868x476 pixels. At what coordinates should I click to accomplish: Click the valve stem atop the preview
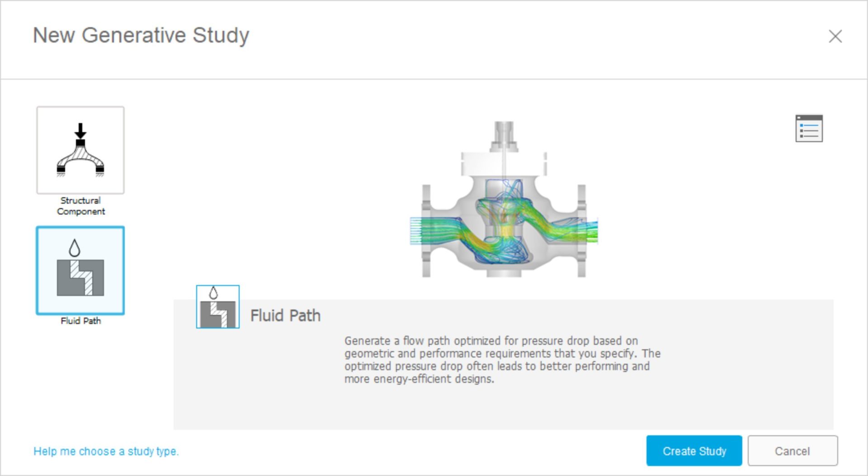[504, 135]
